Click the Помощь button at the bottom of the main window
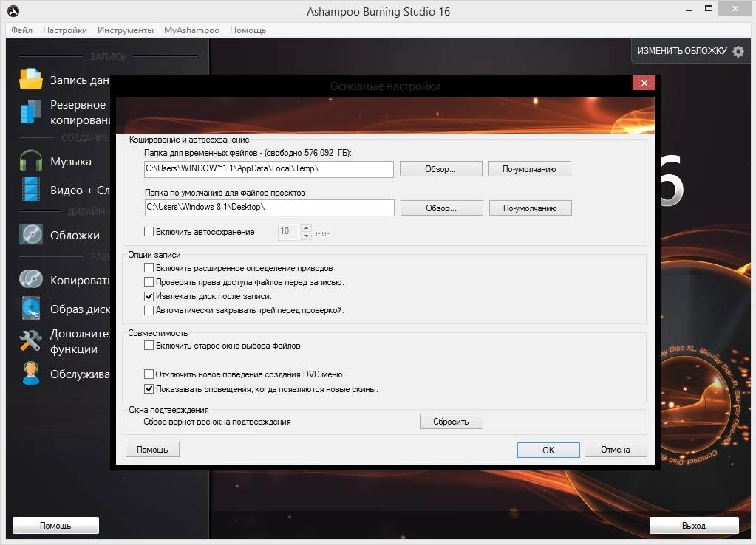 pos(55,525)
